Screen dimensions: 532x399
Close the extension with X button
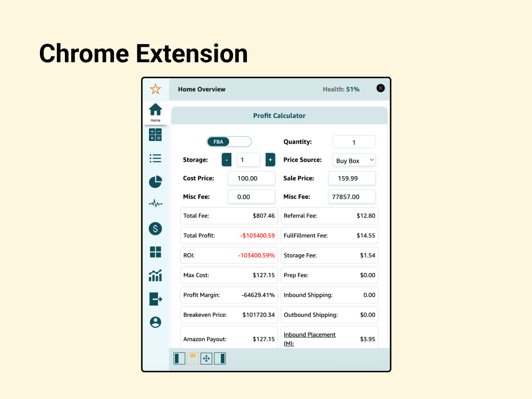click(x=381, y=88)
